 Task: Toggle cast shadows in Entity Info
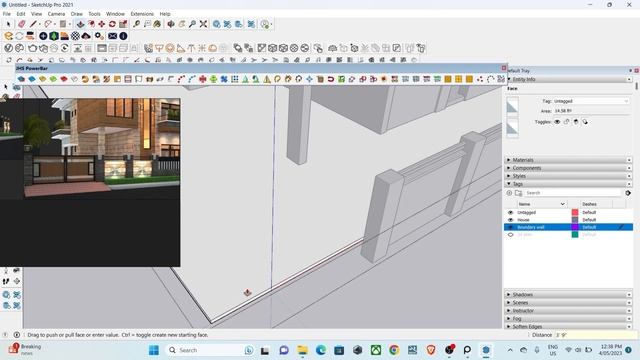click(576, 122)
